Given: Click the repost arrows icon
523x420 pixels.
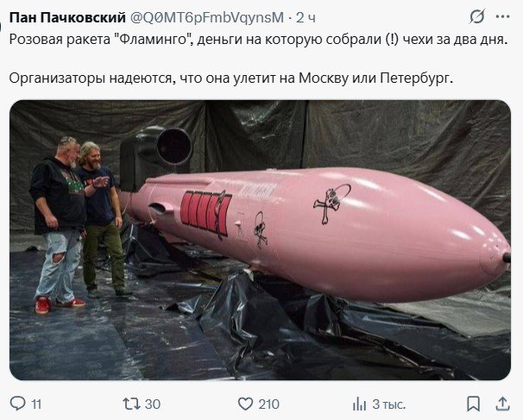Looking at the screenshot, I should pos(131,404).
